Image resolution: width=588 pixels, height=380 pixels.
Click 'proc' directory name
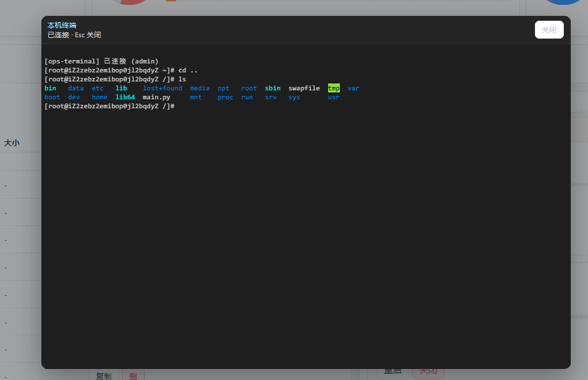225,97
